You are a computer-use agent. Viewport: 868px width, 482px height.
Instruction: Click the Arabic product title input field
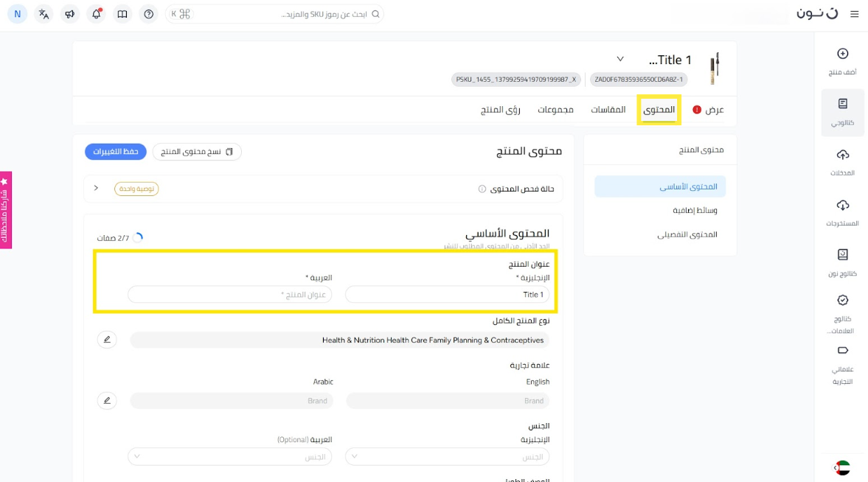(230, 295)
